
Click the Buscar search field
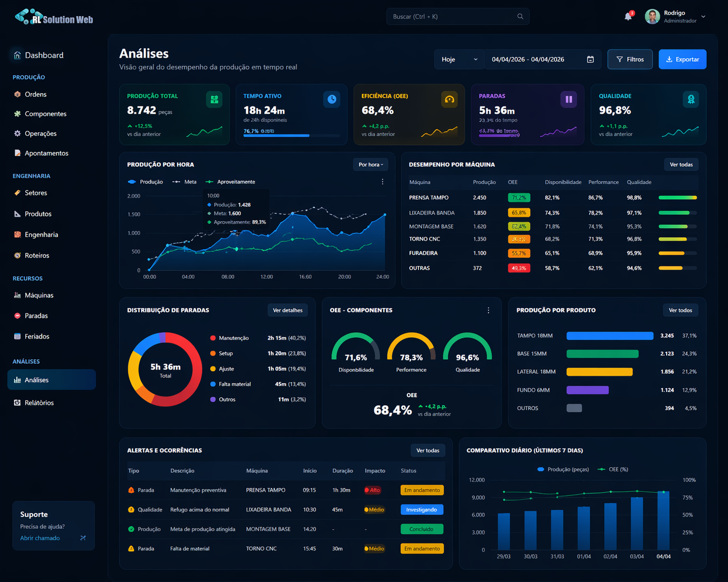click(452, 17)
